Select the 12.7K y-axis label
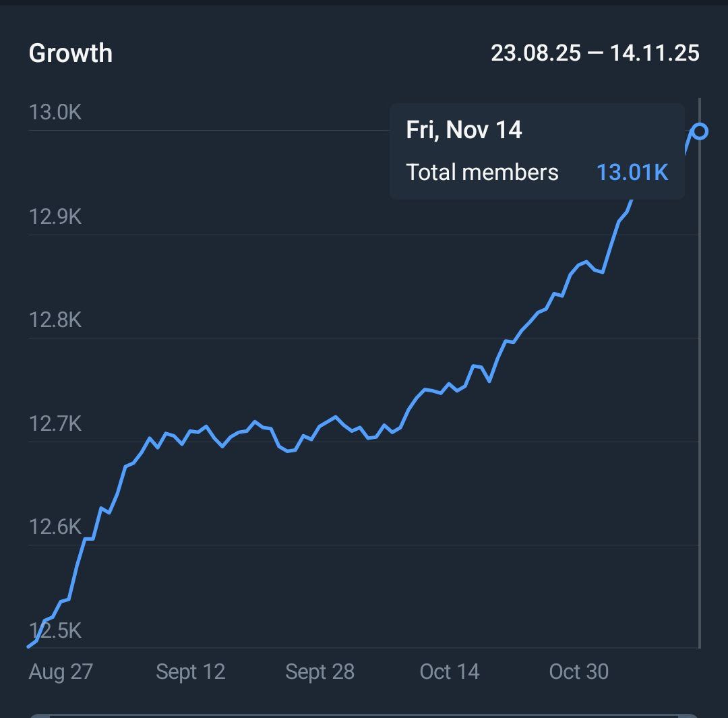The height and width of the screenshot is (718, 728). (55, 423)
